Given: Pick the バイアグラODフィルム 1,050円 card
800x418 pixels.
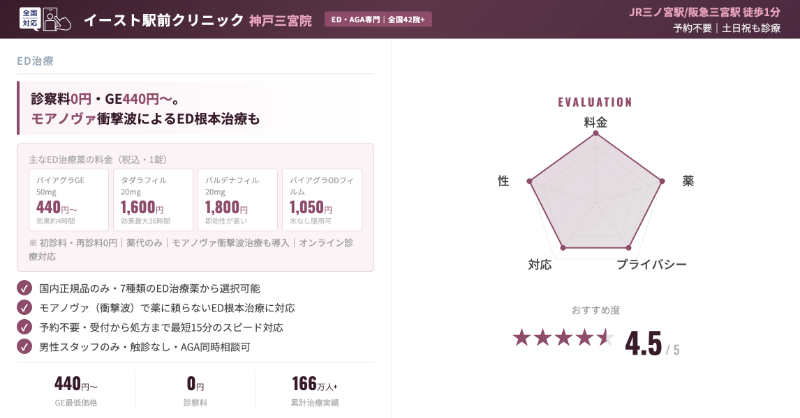Looking at the screenshot, I should coord(322,200).
